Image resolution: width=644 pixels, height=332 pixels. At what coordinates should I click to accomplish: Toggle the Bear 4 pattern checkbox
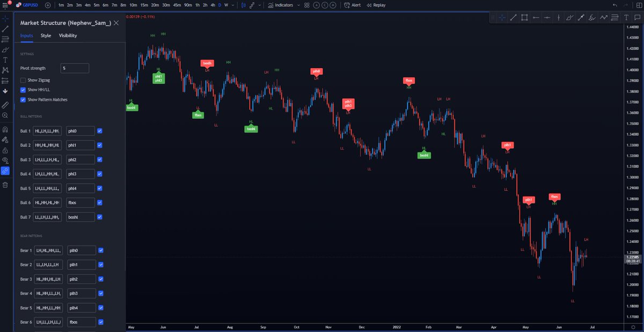[100, 293]
